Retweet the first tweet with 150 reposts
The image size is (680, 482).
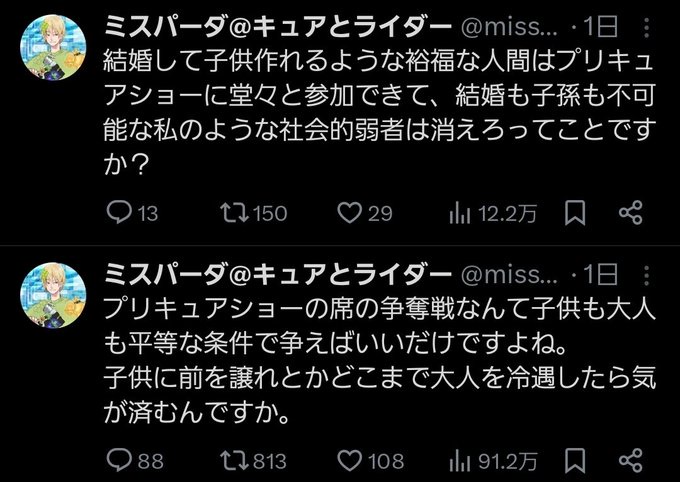[x=233, y=212]
